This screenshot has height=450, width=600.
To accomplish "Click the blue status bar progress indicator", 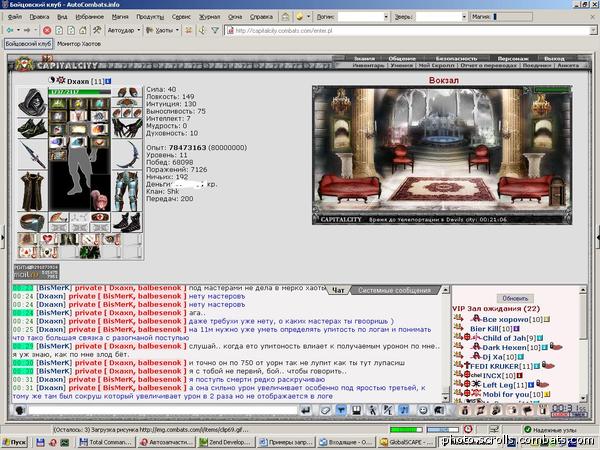I will [442, 430].
